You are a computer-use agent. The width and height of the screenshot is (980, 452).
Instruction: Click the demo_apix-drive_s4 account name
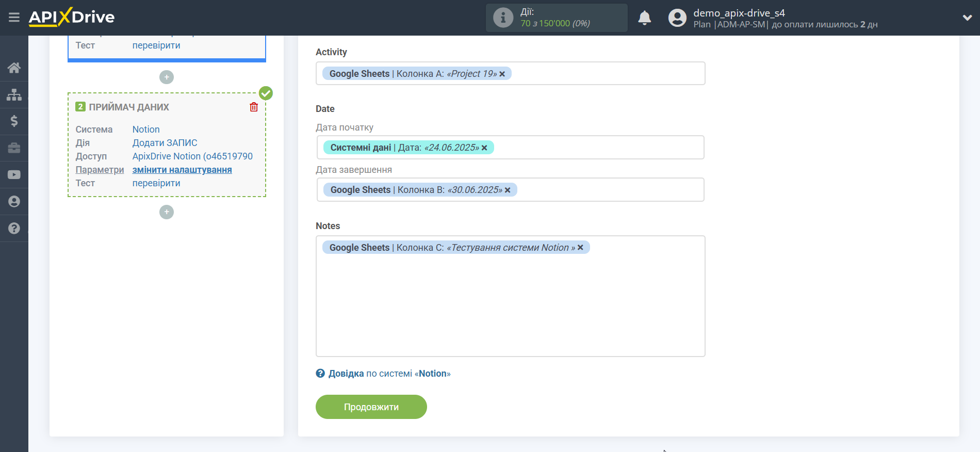point(739,13)
